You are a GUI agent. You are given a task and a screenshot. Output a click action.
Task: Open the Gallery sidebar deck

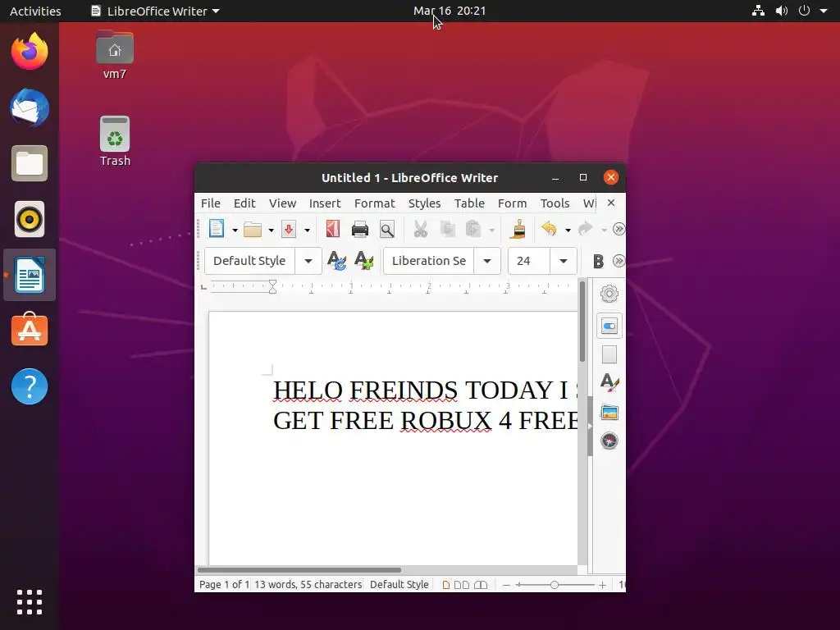pos(609,413)
